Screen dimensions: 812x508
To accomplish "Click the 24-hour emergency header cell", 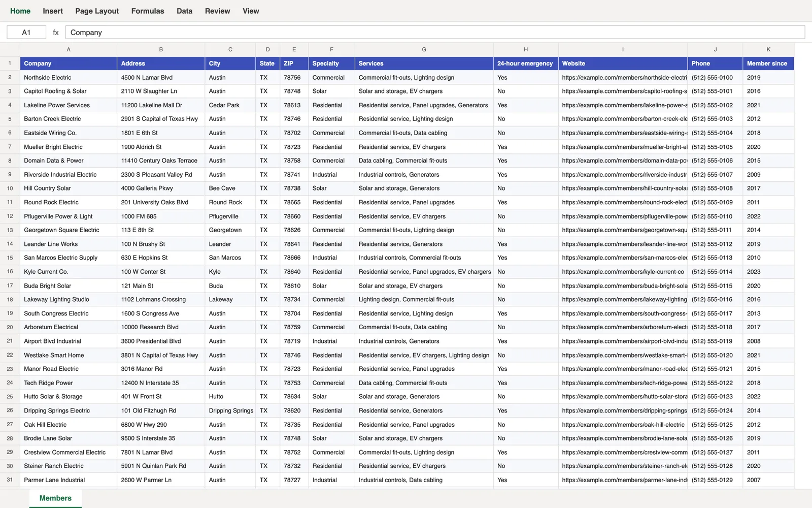I will pyautogui.click(x=526, y=63).
